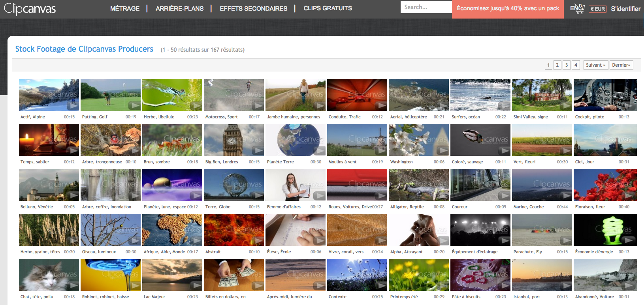Open the Floraison, fleur thumbnail

(605, 185)
